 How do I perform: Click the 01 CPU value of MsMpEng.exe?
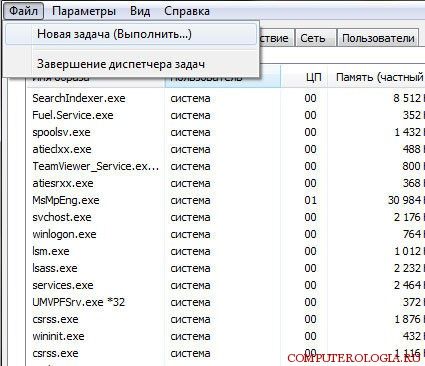310,200
